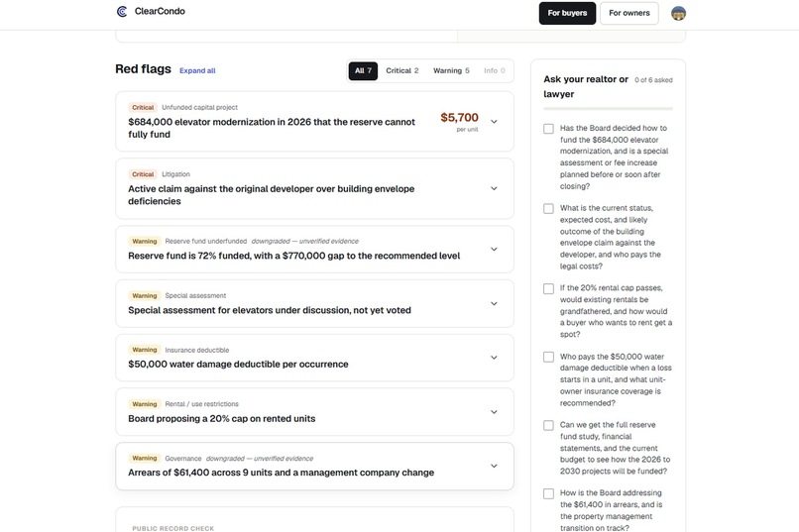This screenshot has height=532, width=799.
Task: Click the Expand all link
Action: click(x=197, y=70)
